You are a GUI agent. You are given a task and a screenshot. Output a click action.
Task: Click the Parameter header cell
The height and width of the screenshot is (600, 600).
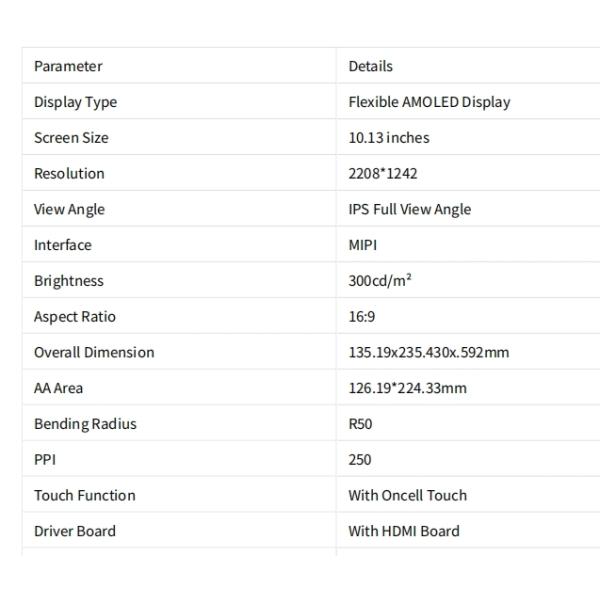pos(68,66)
